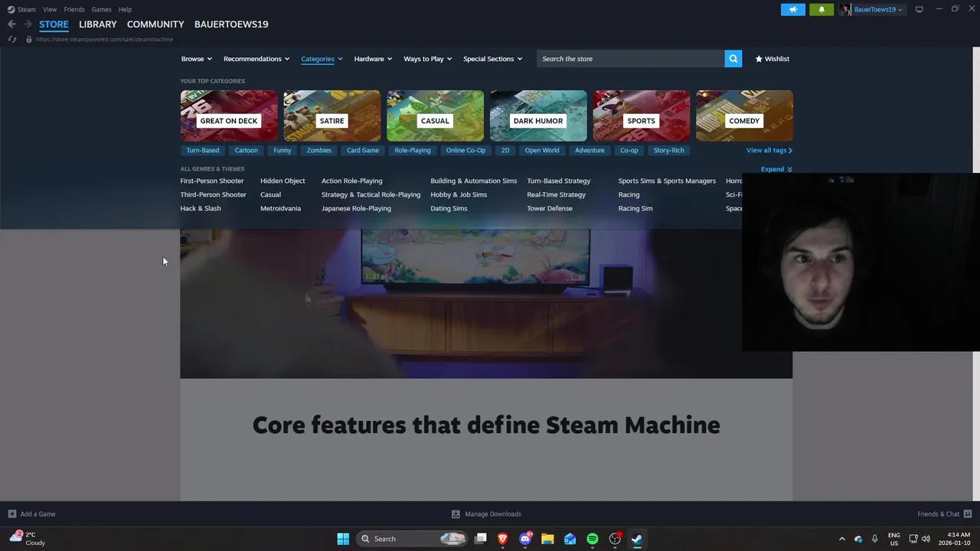980x551 pixels.
Task: Open Task View in the taskbar
Action: [481, 539]
